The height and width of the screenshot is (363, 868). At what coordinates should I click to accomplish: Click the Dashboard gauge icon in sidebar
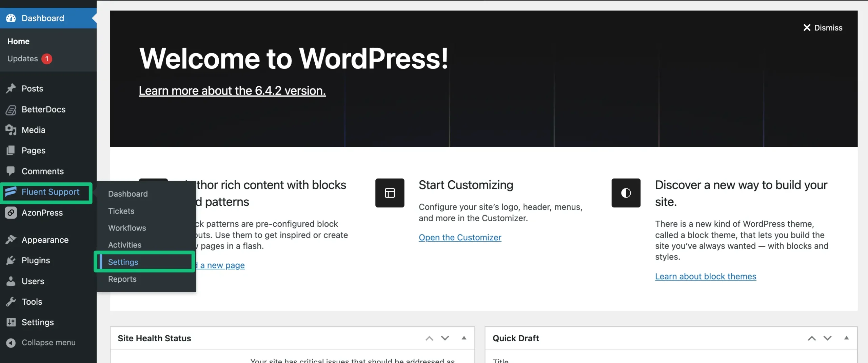click(x=11, y=18)
